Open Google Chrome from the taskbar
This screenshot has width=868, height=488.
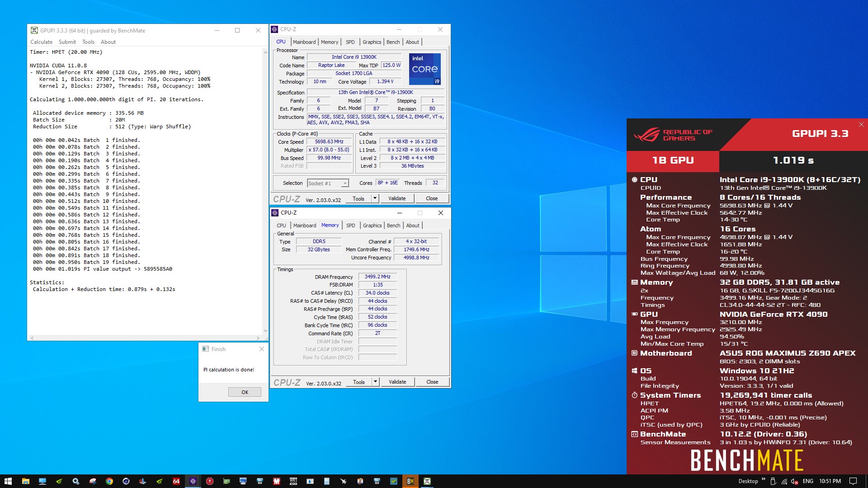coord(109,481)
